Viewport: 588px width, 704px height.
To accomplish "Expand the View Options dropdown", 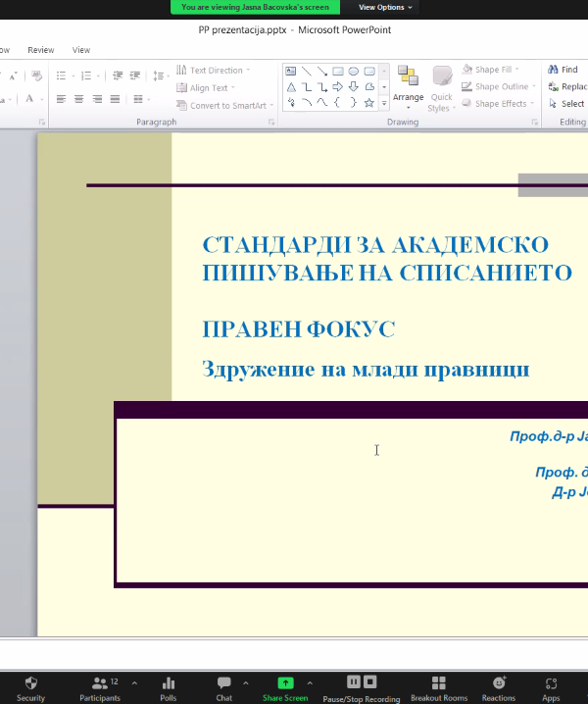I will coord(385,7).
